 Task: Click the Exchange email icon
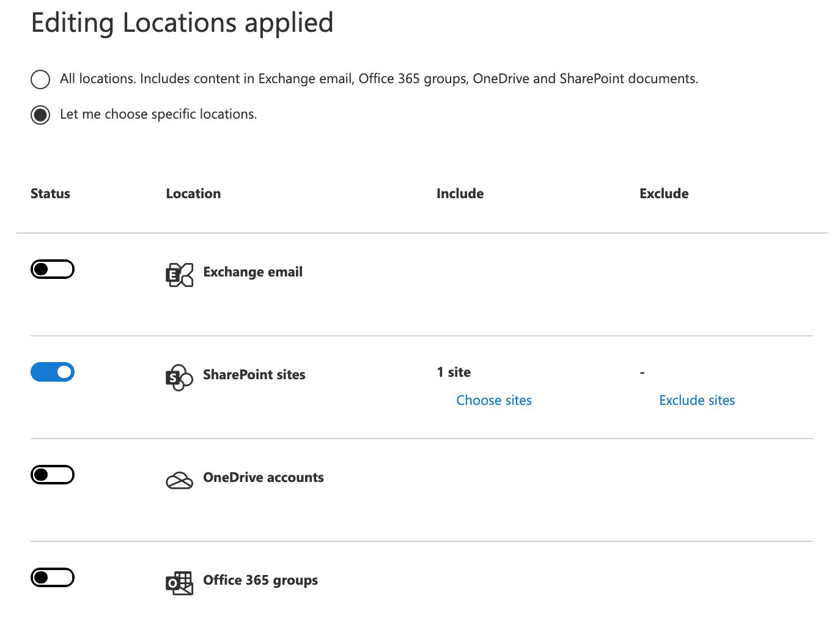pos(180,275)
